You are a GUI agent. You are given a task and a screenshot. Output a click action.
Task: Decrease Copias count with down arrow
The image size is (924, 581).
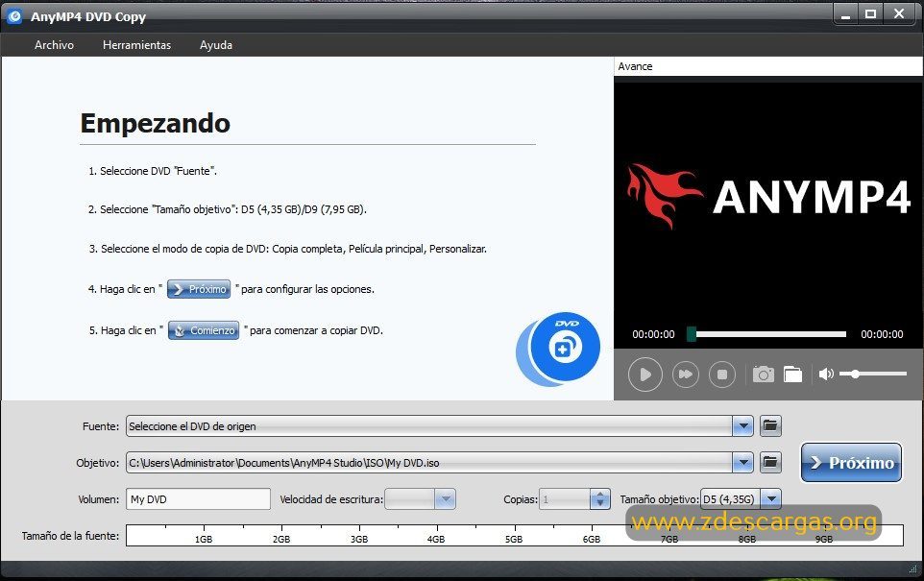coord(600,504)
